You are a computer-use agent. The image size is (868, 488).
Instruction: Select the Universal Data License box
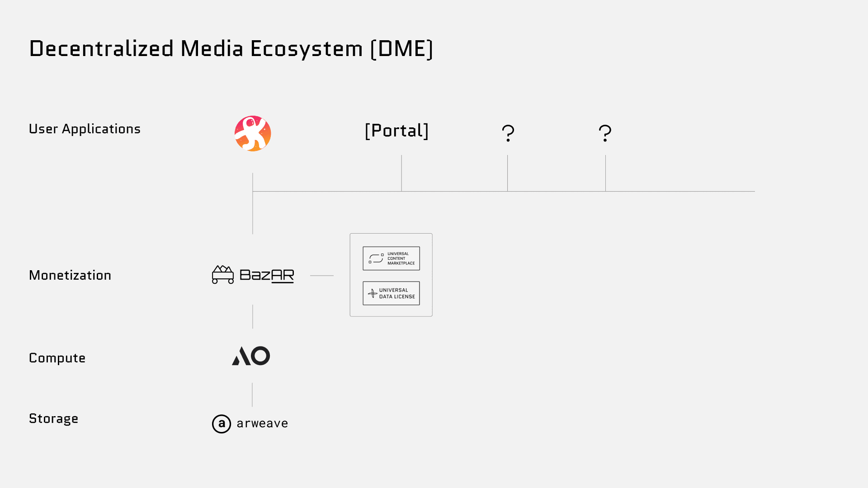click(391, 293)
